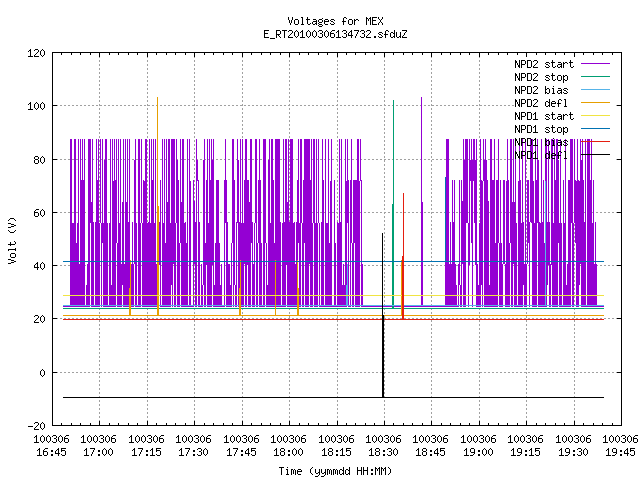The height and width of the screenshot is (480, 640).
Task: Click the x-axis tick label 19:30
Action: (x=573, y=452)
